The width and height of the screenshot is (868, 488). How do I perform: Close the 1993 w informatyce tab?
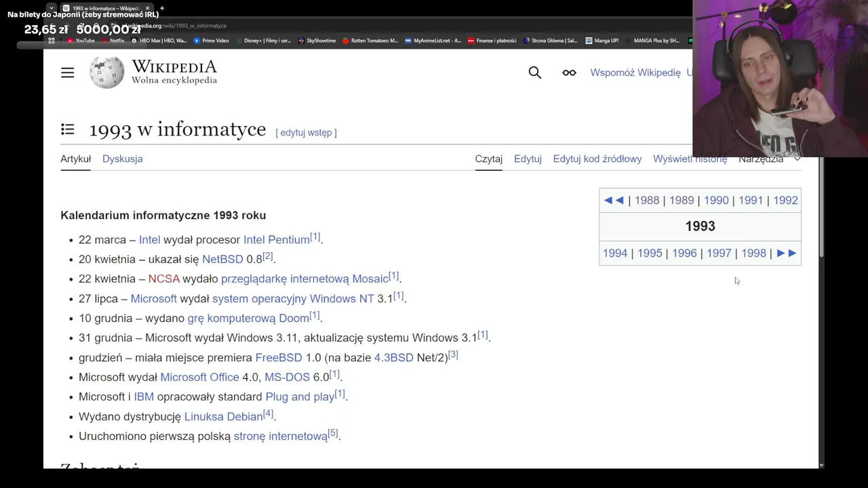tap(147, 8)
